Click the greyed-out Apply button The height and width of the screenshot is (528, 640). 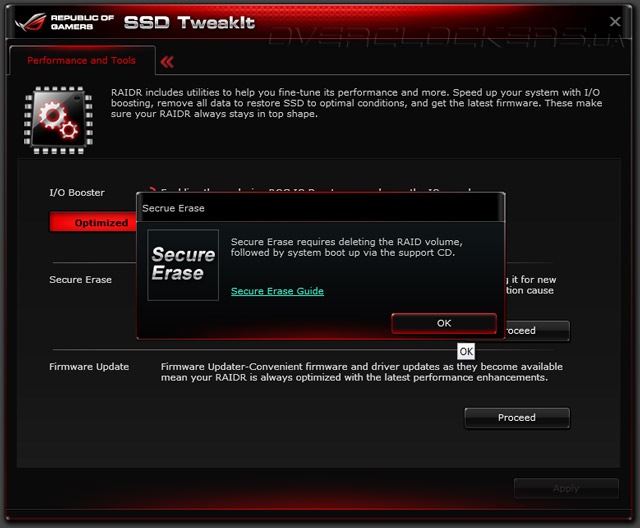pos(566,488)
